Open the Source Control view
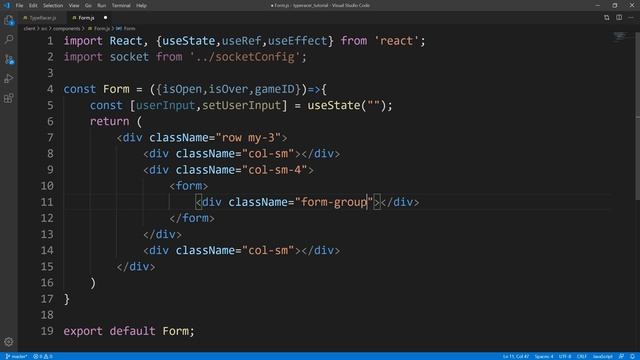This screenshot has width=640, height=360. coord(9,59)
